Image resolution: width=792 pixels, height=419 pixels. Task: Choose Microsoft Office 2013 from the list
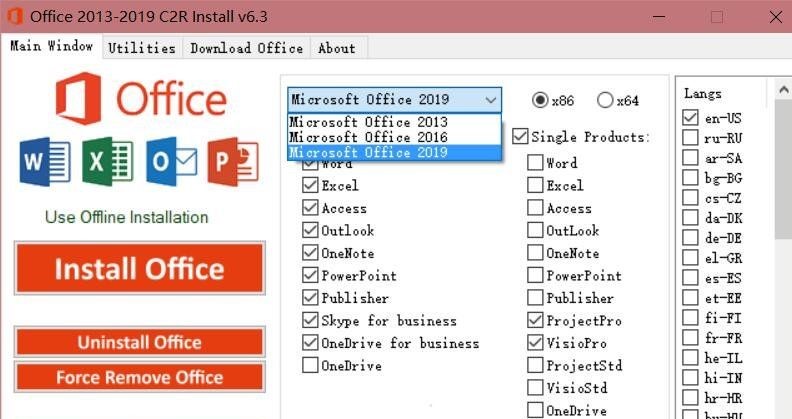pos(394,122)
